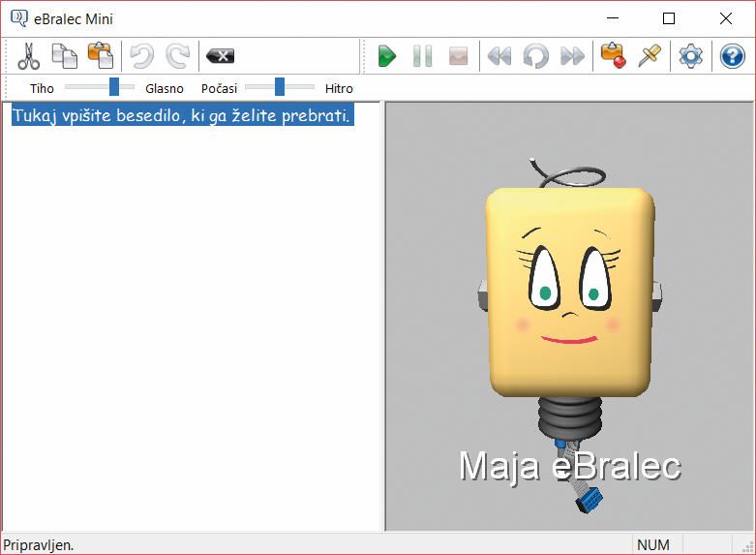Minimize the eBralec Mini window
Viewport: 756px width, 555px height.
[613, 18]
